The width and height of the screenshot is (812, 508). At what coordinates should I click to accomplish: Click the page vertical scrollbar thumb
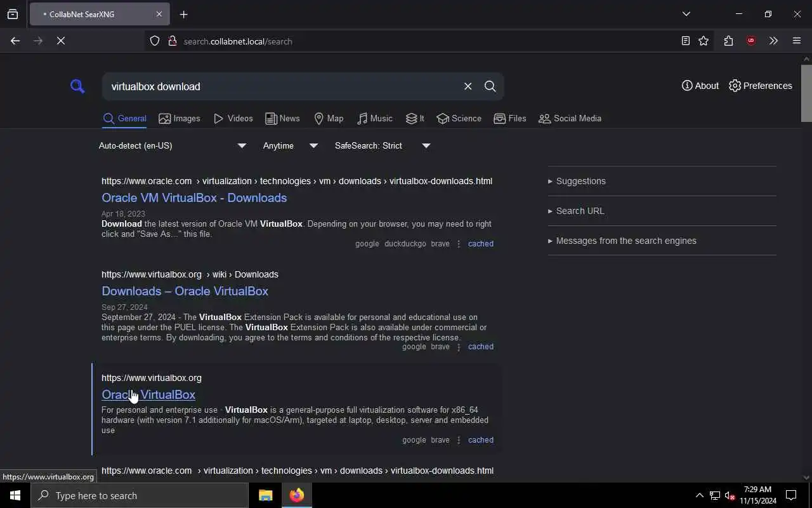(x=806, y=93)
